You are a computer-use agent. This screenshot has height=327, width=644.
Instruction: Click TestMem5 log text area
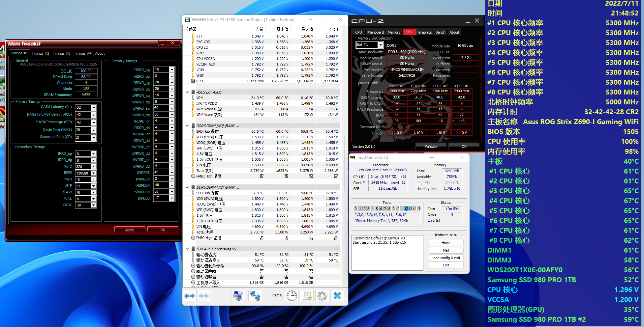387,253
